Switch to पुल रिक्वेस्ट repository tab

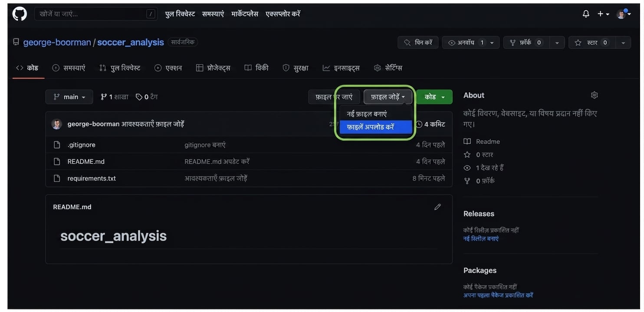(120, 68)
